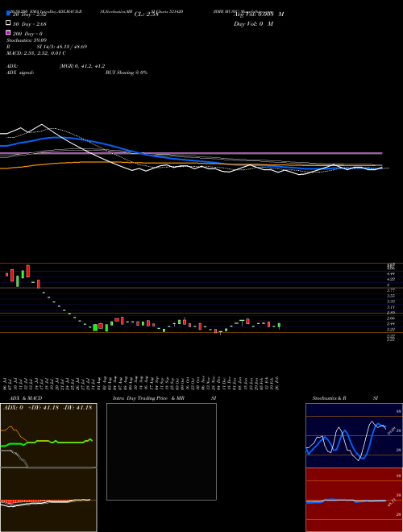This screenshot has width=403, height=532.
Task: Select the '20 Day = 2.52' label
Action: pos(29,15)
